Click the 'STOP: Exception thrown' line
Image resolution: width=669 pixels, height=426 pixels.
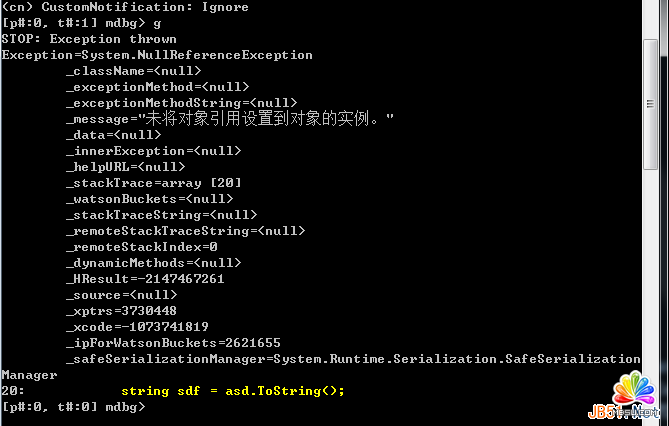coord(89,39)
